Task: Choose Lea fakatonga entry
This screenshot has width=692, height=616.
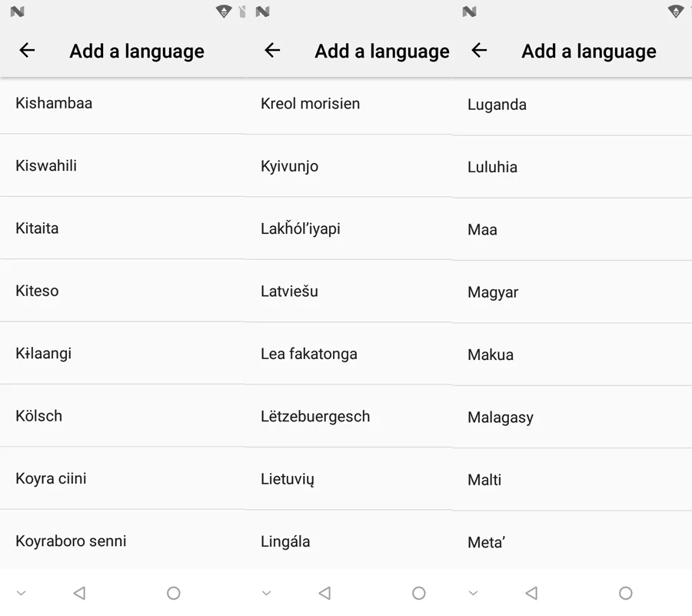Action: pos(348,354)
